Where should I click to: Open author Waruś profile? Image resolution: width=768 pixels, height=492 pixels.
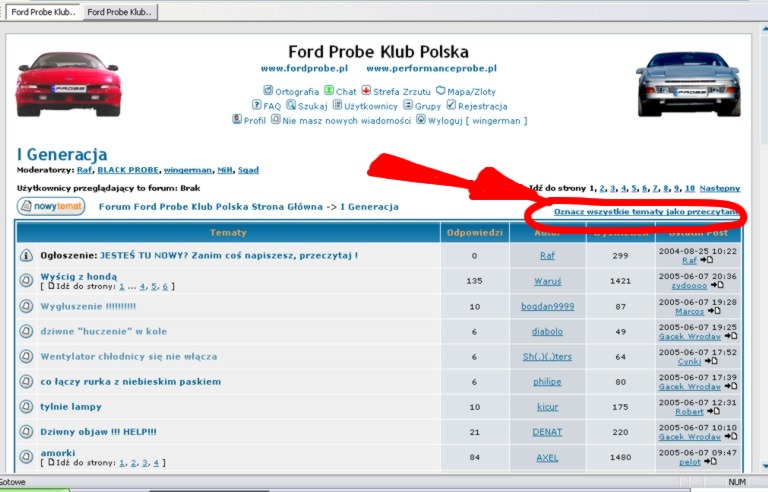[547, 281]
